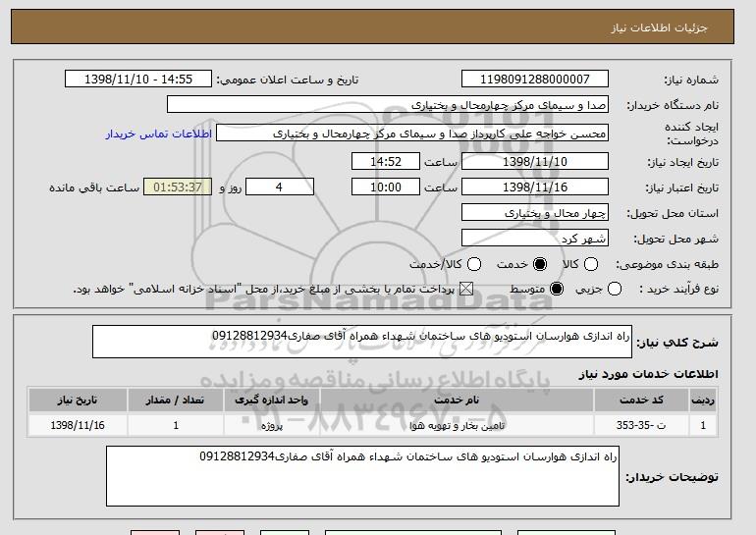Click need date cell 1398/11/16 in table

[78, 426]
